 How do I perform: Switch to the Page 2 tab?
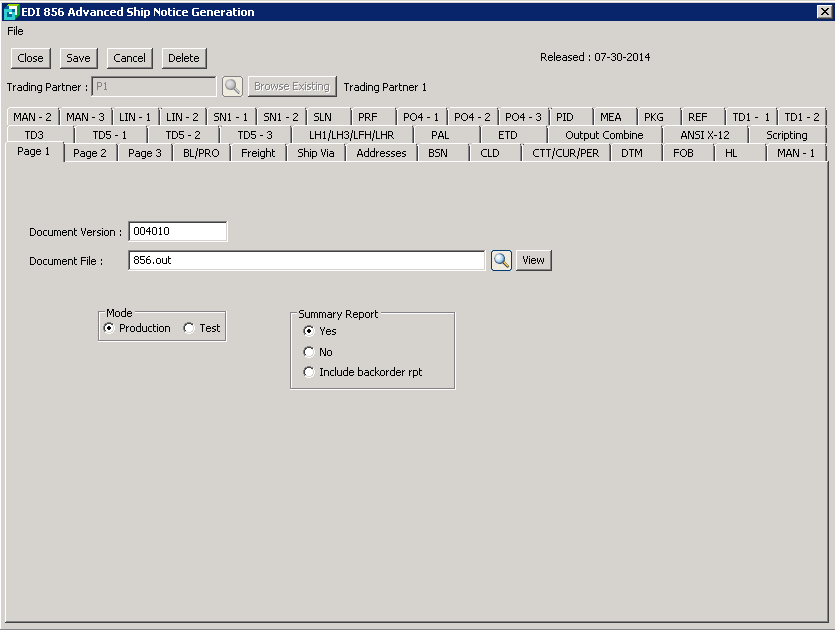(90, 153)
